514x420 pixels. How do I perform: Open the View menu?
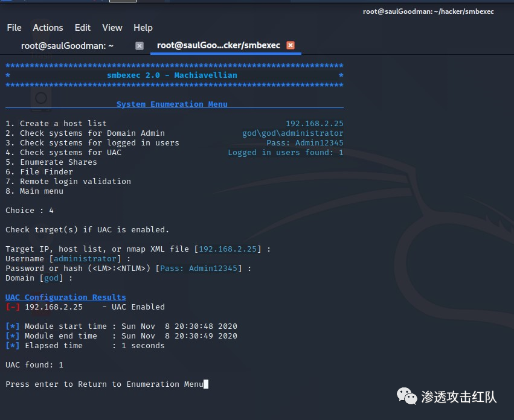tap(112, 28)
